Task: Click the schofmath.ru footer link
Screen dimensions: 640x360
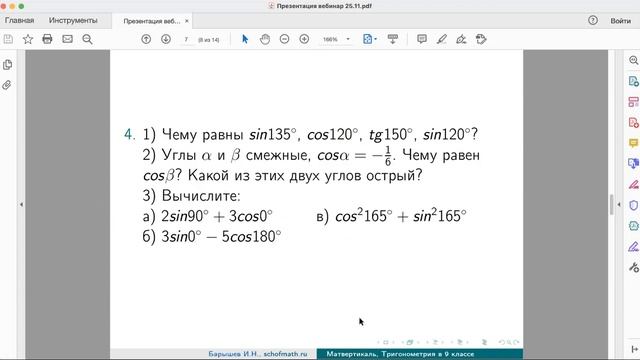Action: [x=285, y=354]
